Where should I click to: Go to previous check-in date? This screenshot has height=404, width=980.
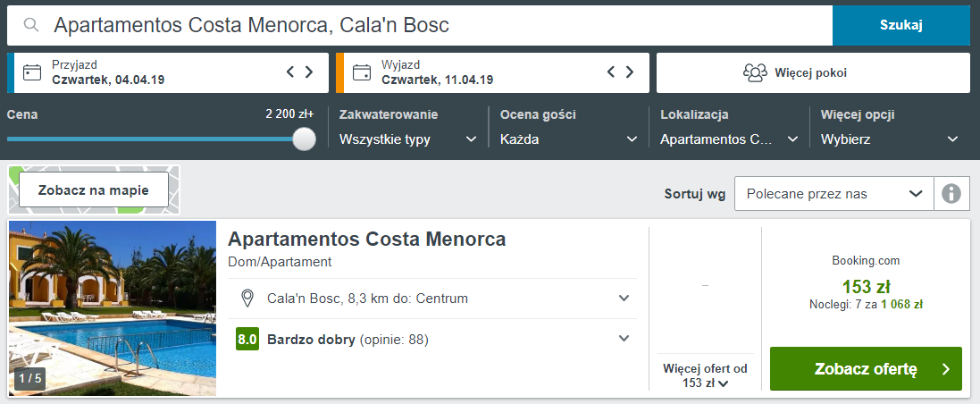(290, 72)
